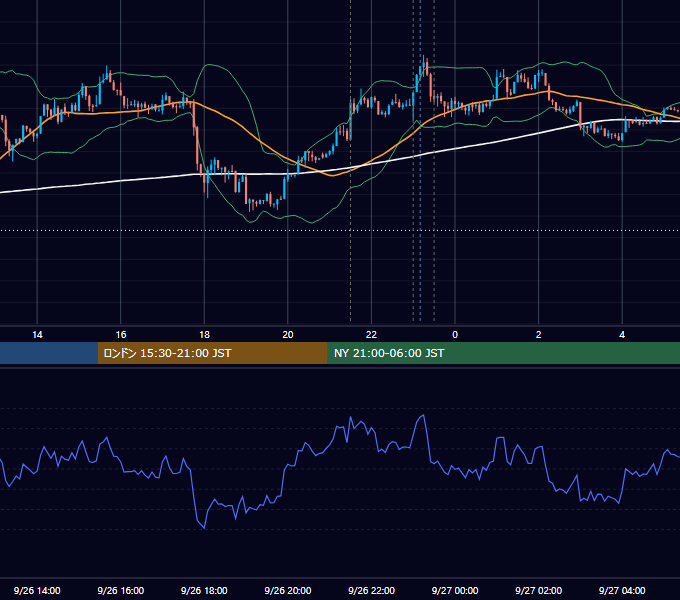This screenshot has height=600, width=680.
Task: Click the 9/26 16:00 time label
Action: pos(121,590)
